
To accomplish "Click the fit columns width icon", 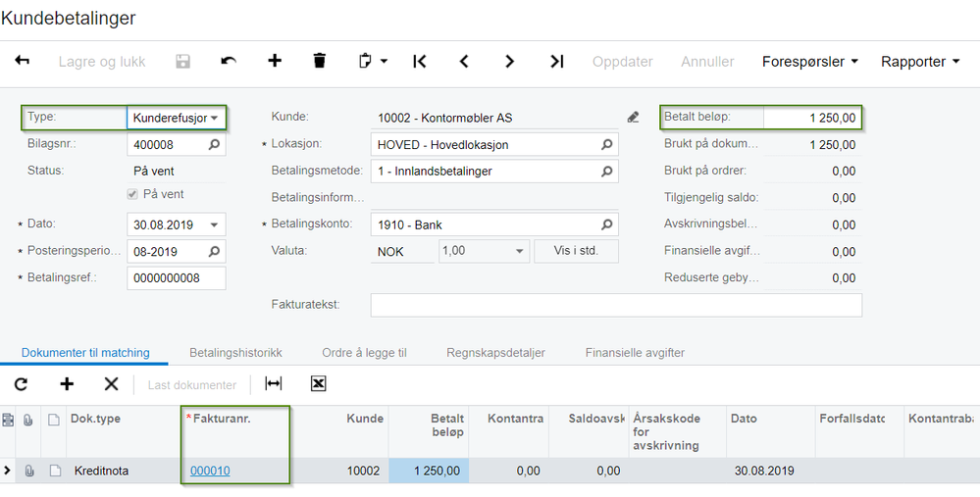I will click(x=273, y=384).
